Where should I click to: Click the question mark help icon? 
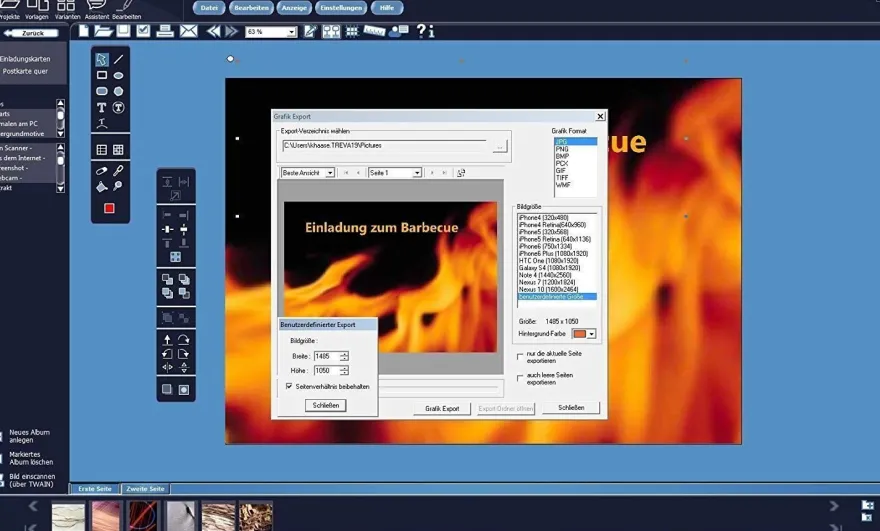click(421, 31)
